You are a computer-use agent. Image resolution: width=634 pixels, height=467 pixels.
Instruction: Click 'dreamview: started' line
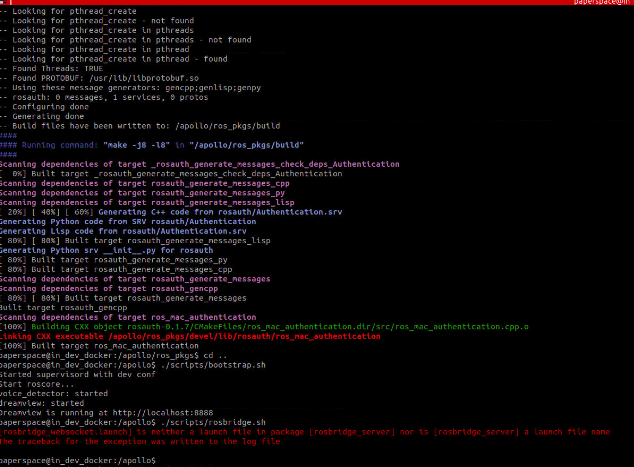(42, 404)
